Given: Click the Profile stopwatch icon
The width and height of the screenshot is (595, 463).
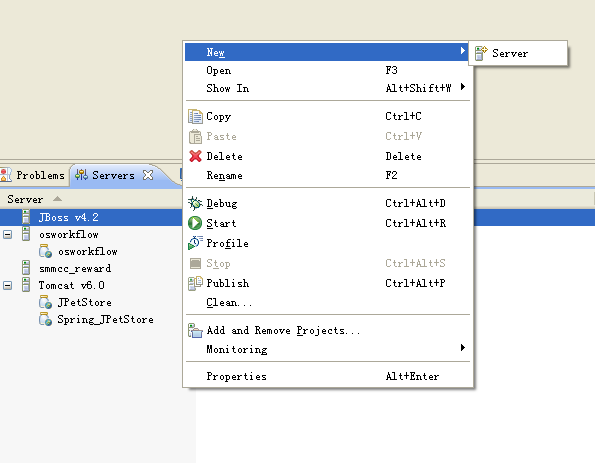Looking at the screenshot, I should [195, 243].
